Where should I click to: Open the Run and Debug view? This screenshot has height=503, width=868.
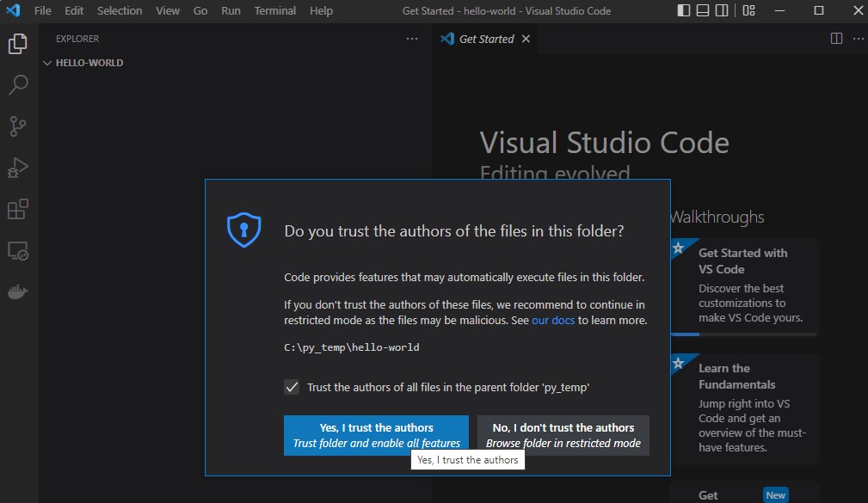18,168
